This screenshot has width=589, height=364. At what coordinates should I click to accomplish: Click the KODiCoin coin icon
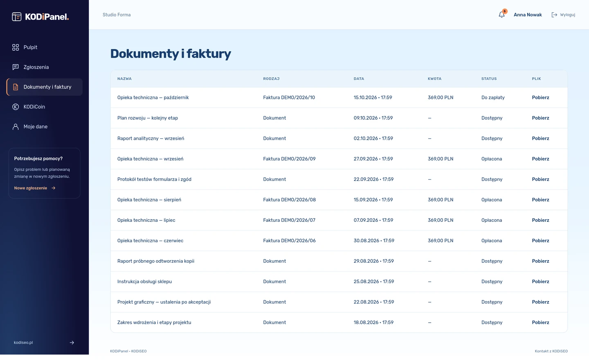[x=16, y=107]
